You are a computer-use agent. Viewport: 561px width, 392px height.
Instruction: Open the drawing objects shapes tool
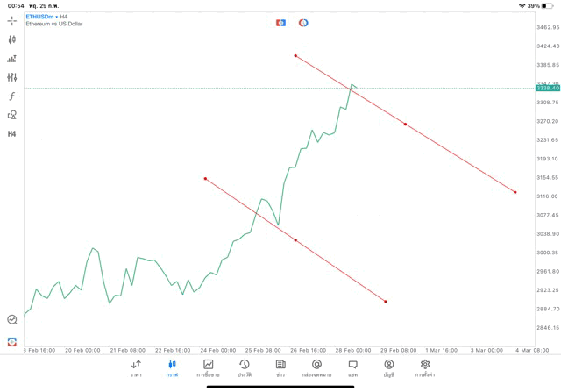coord(12,115)
